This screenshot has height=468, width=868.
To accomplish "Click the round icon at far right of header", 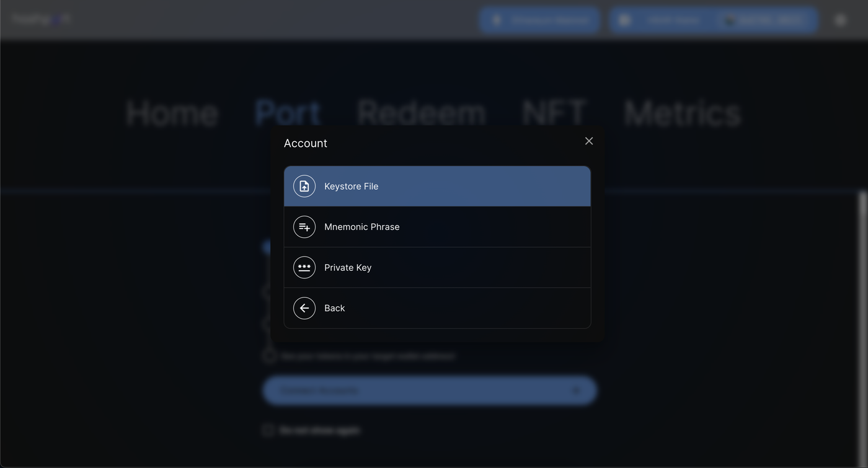I will coord(840,20).
